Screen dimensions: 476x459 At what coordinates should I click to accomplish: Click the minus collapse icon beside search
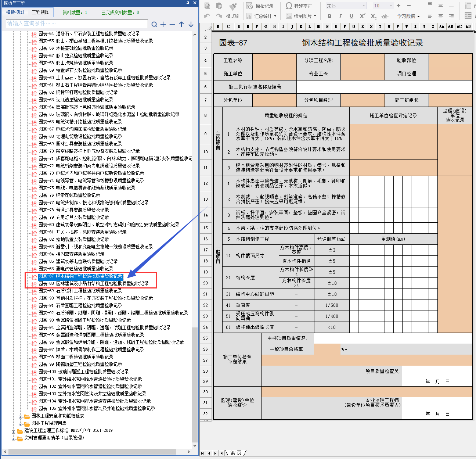172,24
